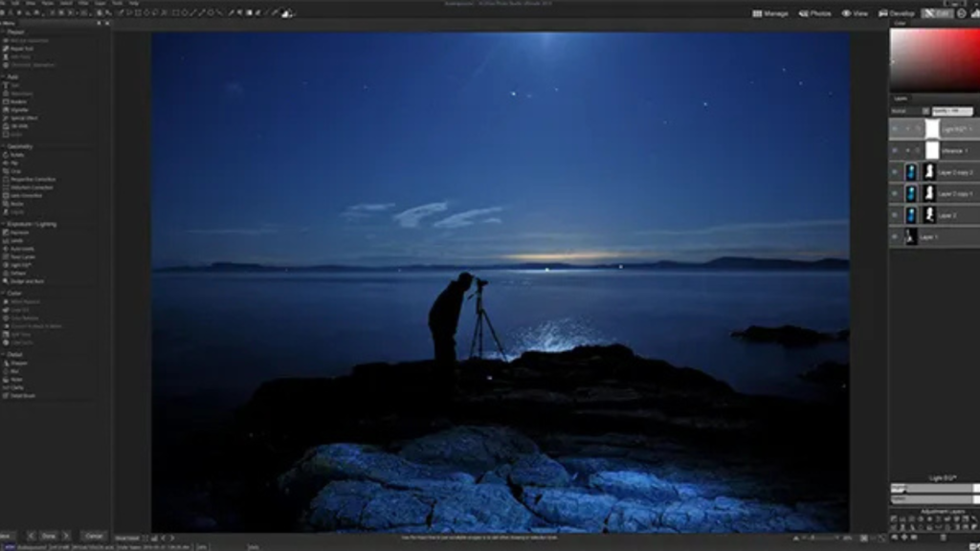Collapse the Geometry group

(x=4, y=146)
